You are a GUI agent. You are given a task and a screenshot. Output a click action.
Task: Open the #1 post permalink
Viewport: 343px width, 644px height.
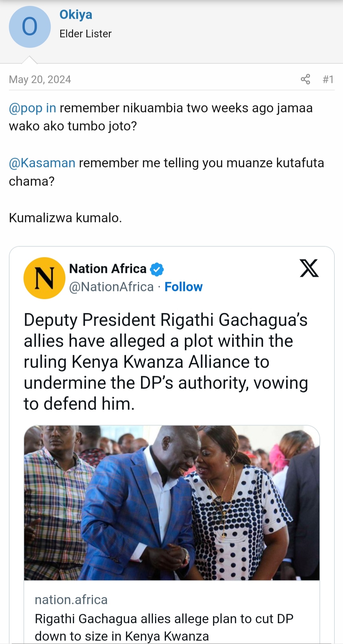point(328,79)
